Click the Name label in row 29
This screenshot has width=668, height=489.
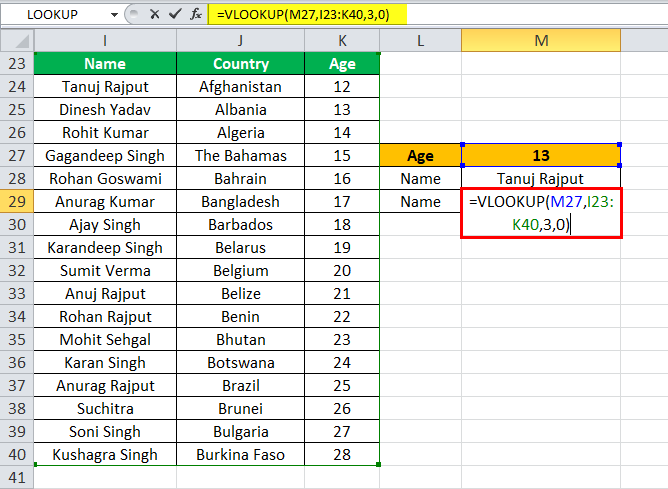[x=420, y=201]
